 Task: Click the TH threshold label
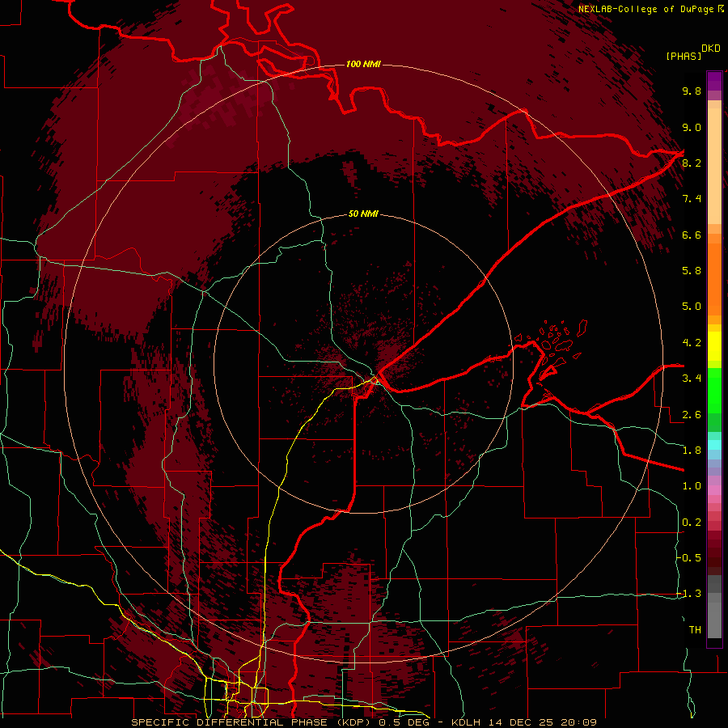pos(695,630)
